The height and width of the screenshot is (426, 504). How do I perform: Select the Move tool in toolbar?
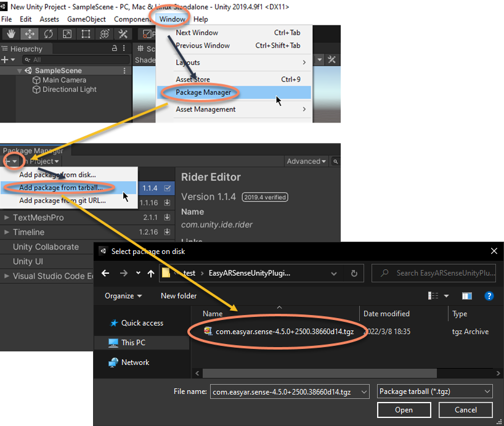pos(30,34)
